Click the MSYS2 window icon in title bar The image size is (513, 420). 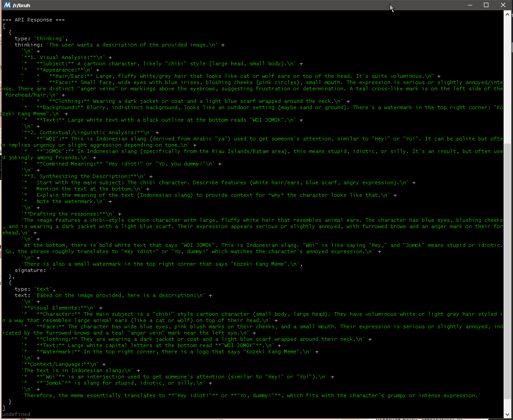coord(7,5)
